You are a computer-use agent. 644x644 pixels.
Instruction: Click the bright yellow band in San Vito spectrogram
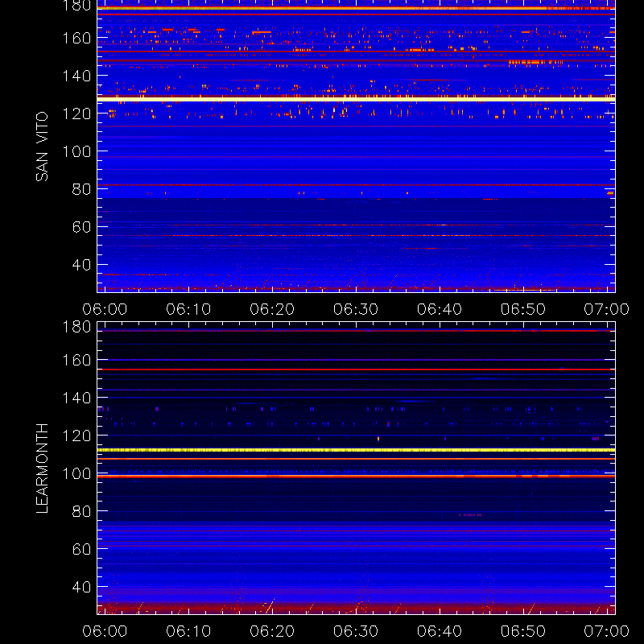pos(356,99)
